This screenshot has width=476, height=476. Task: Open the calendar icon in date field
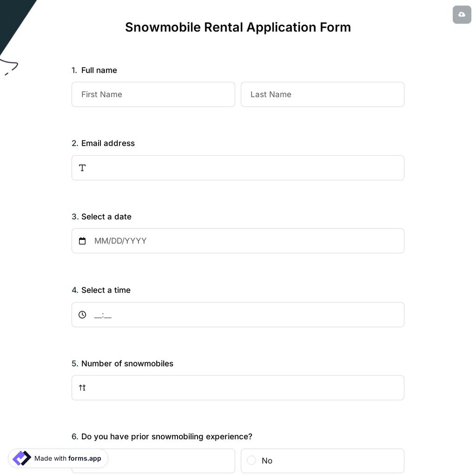(x=82, y=241)
